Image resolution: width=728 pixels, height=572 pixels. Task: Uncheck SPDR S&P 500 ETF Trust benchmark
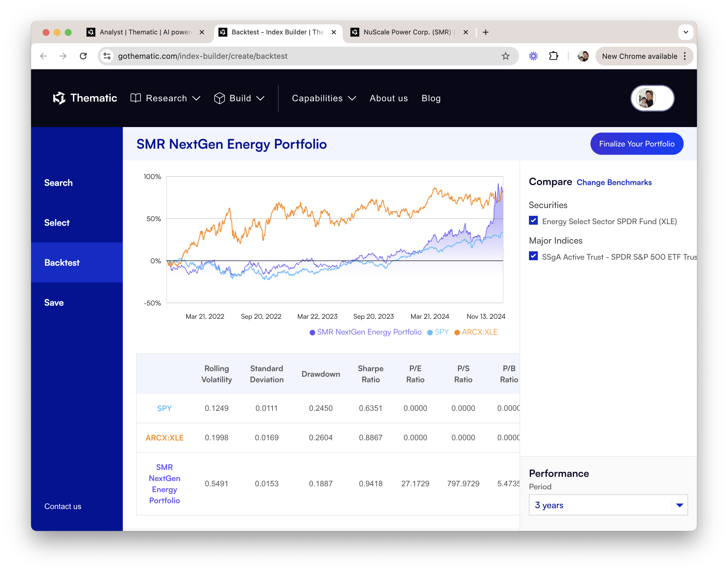533,256
